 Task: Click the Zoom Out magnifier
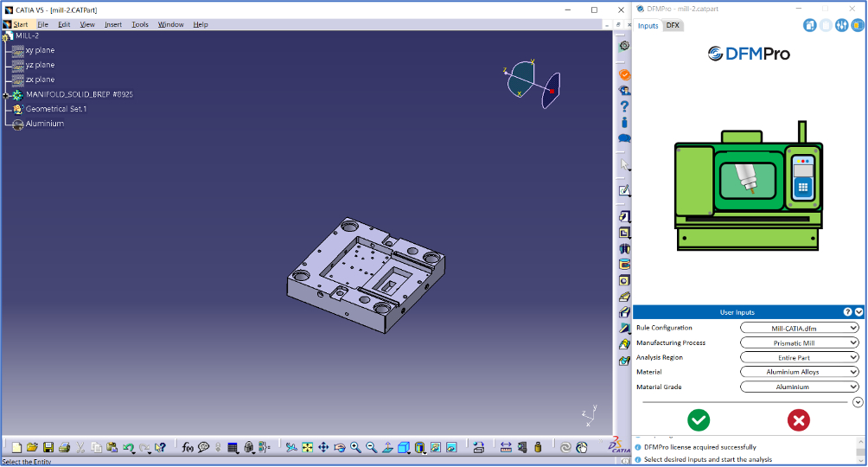coord(372,448)
